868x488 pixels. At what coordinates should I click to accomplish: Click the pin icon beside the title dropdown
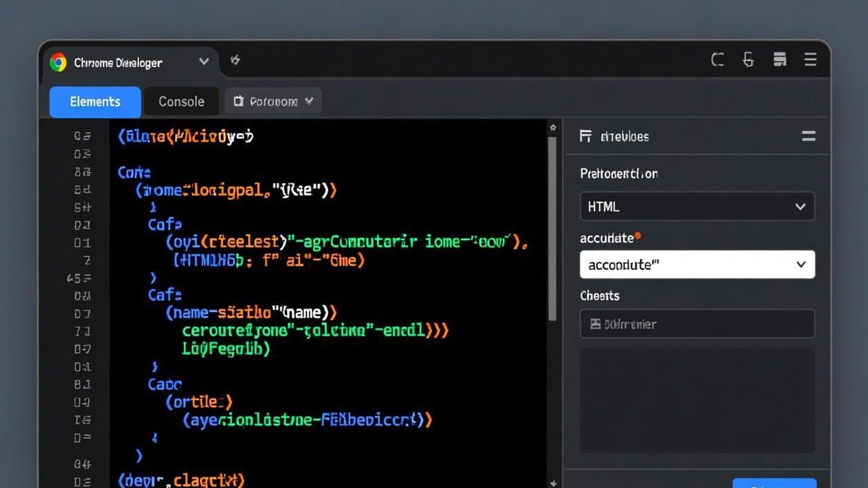point(235,60)
